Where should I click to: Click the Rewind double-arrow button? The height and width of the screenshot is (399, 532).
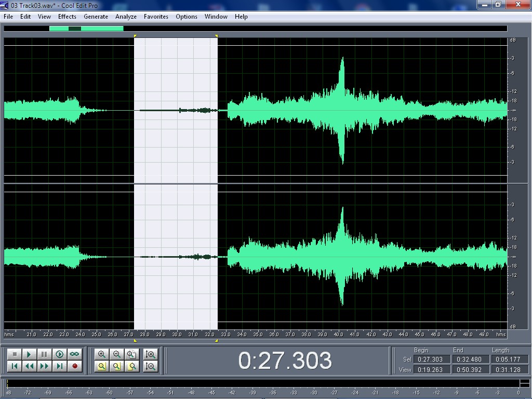29,366
